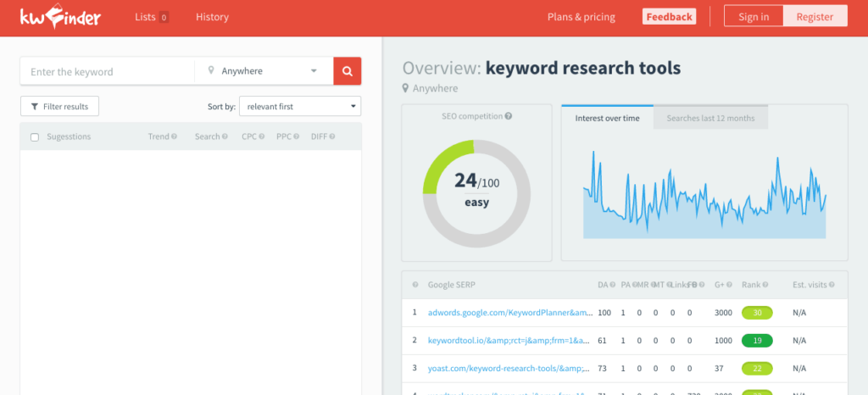Click the G+ value 3000 for adwords
This screenshot has width=868, height=395.
coord(723,313)
